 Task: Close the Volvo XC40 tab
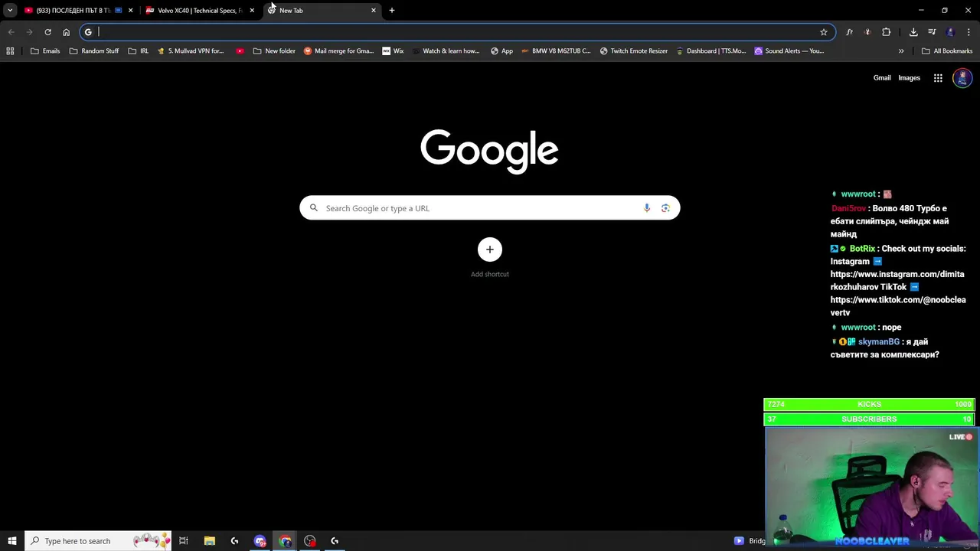[x=252, y=11]
